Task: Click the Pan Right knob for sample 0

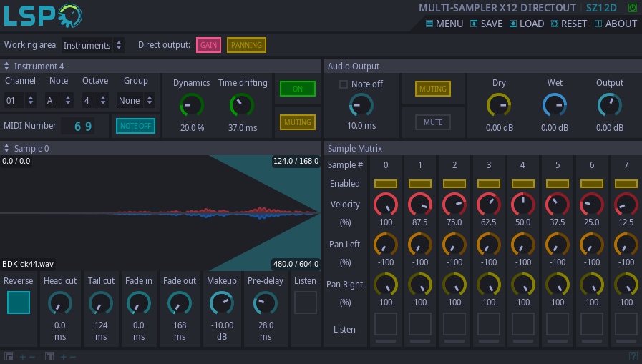Action: (x=386, y=285)
